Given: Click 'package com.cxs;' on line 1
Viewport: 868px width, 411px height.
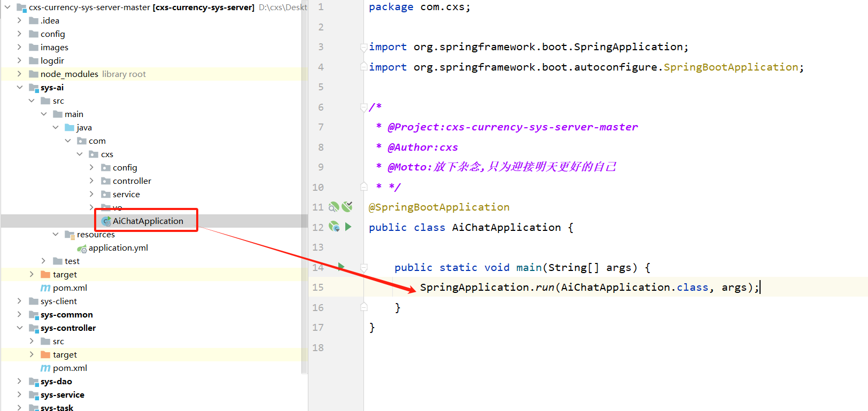Looking at the screenshot, I should [420, 7].
